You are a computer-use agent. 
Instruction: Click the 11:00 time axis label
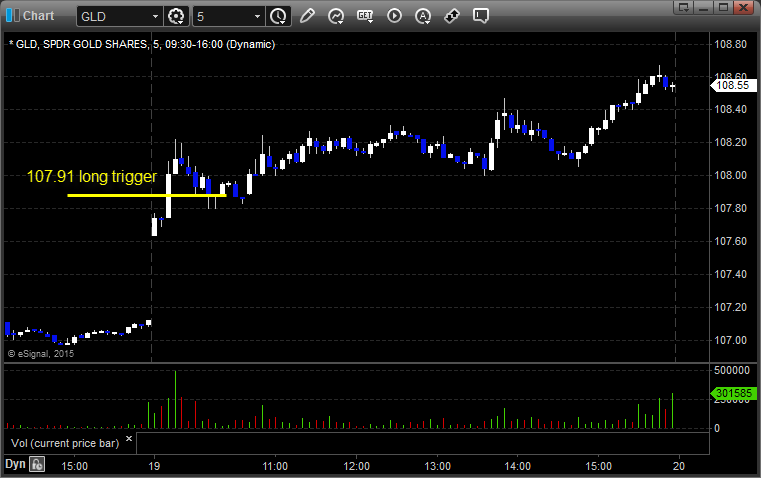pos(275,466)
